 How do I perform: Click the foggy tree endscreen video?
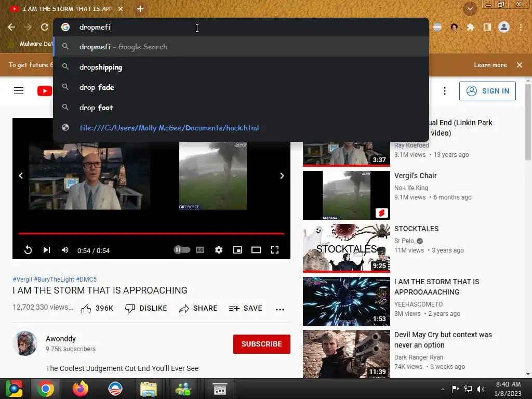212,176
